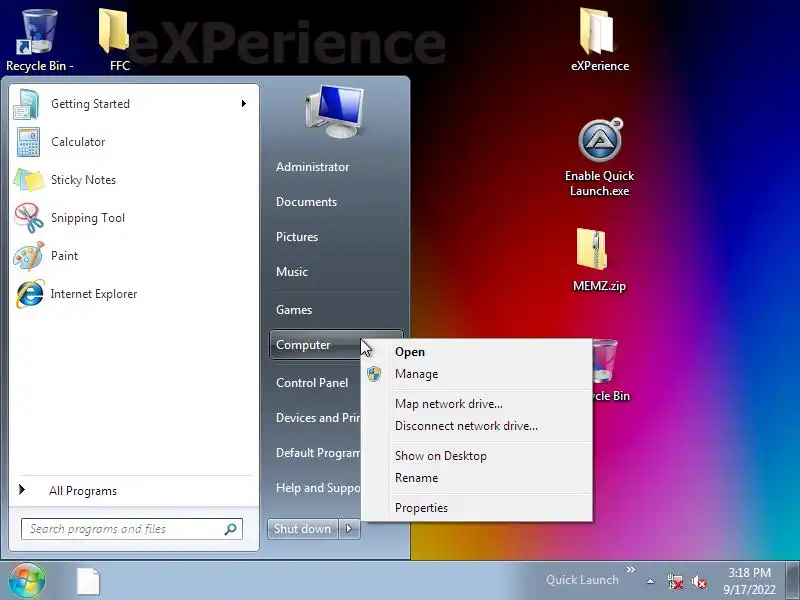Select the partly hidden Recycle Bin desktop icon
This screenshot has height=600, width=800.
click(x=611, y=371)
